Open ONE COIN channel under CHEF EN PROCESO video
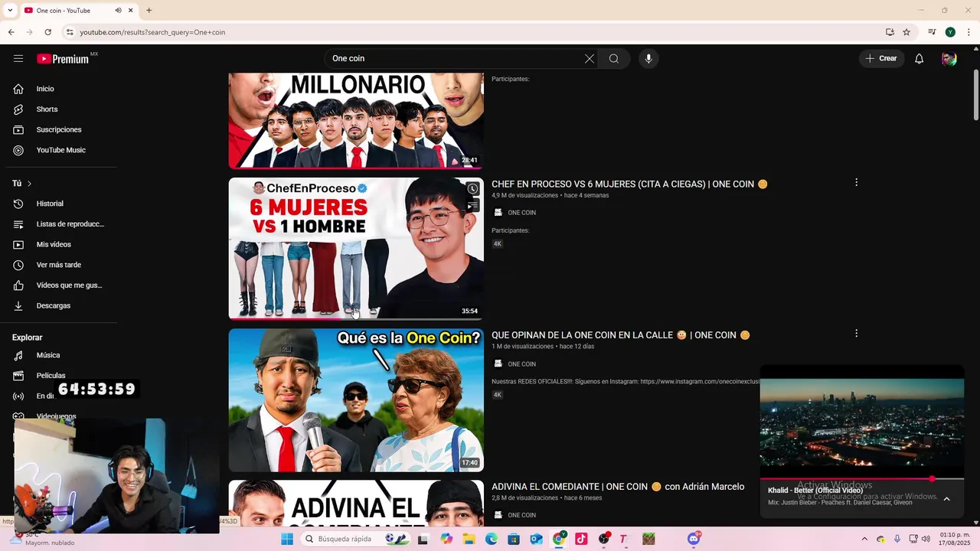 point(521,213)
